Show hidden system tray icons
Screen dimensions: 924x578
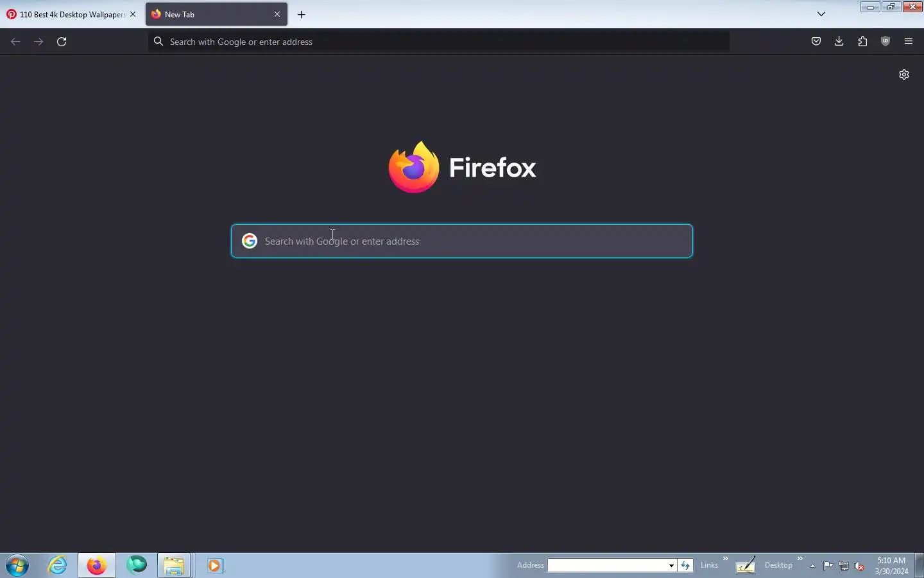coord(812,566)
